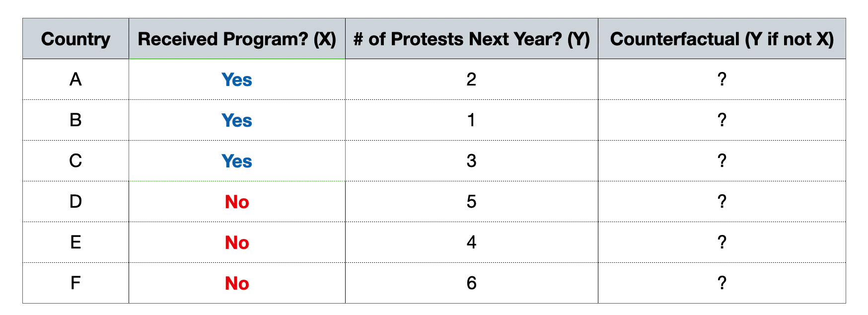This screenshot has width=868, height=315.
Task: Click the protest count 6 for Country F
Action: coord(471,283)
